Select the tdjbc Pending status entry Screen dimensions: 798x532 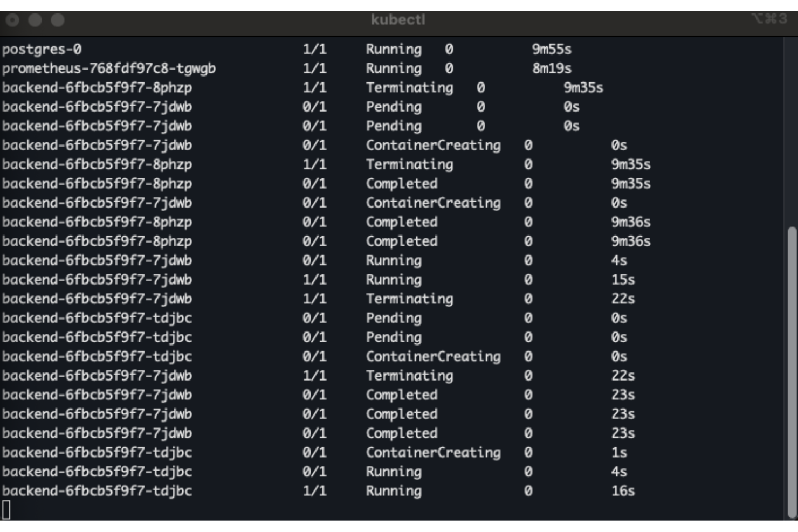pyautogui.click(x=394, y=318)
